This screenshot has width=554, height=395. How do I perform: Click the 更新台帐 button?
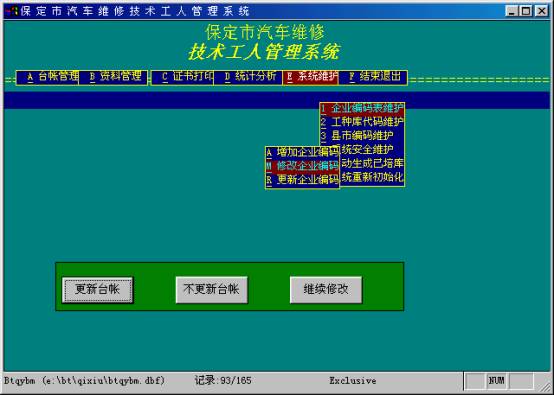pyautogui.click(x=98, y=290)
